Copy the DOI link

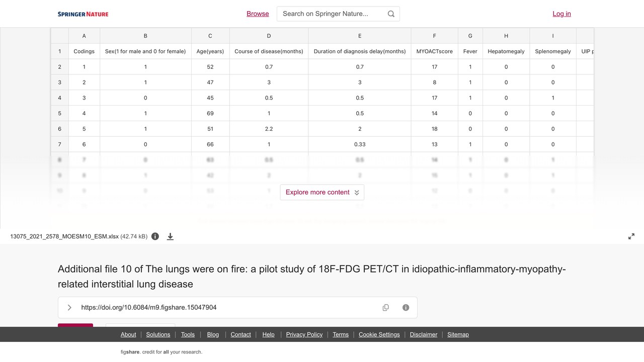[x=386, y=308]
